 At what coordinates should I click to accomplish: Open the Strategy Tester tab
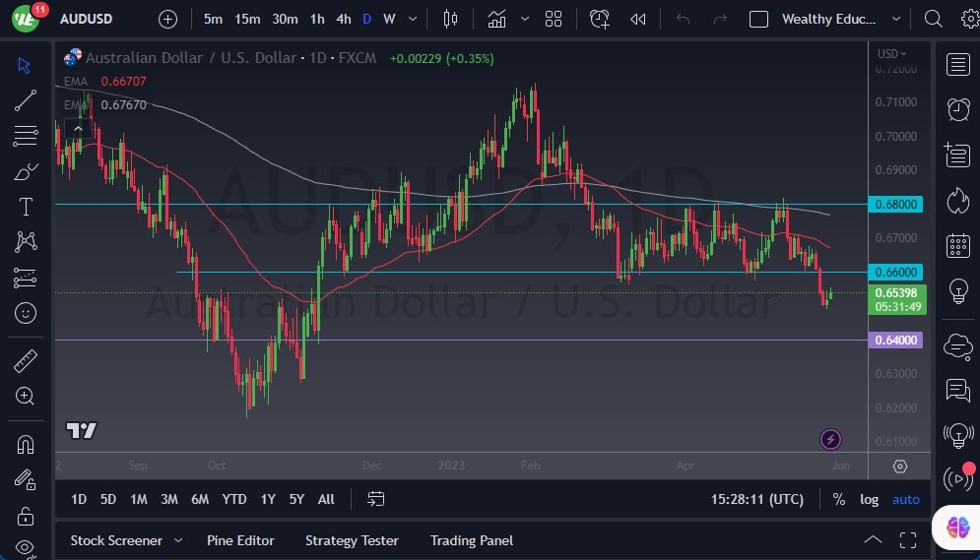pos(352,540)
